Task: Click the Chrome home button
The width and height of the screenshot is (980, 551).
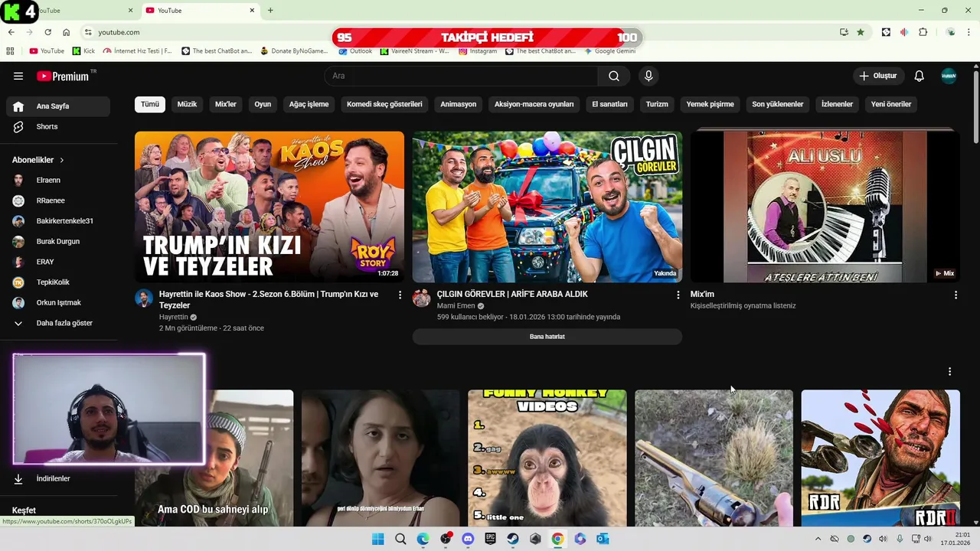Action: tap(67, 32)
